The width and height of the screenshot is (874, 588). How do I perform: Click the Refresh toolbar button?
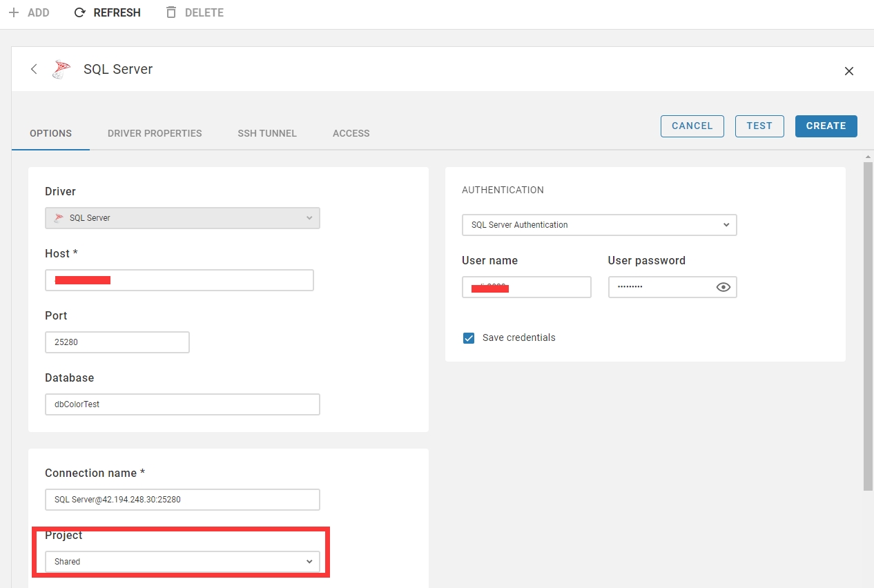tap(107, 12)
